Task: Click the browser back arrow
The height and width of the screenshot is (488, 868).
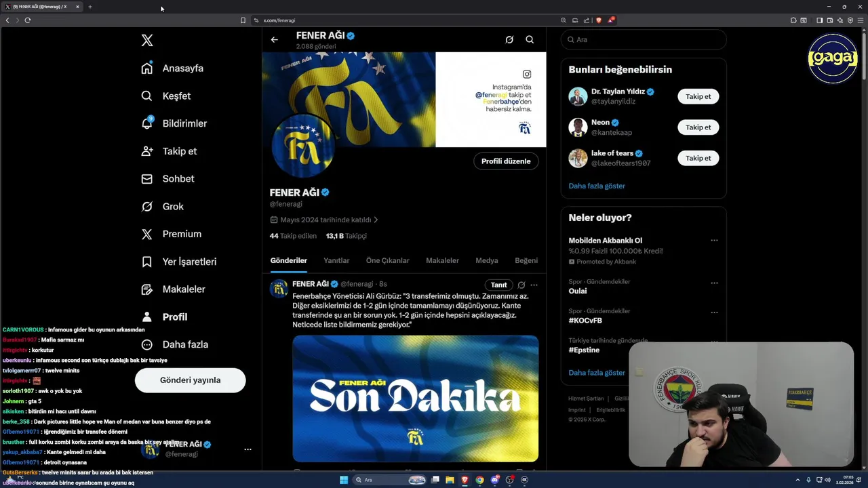Action: (x=7, y=20)
